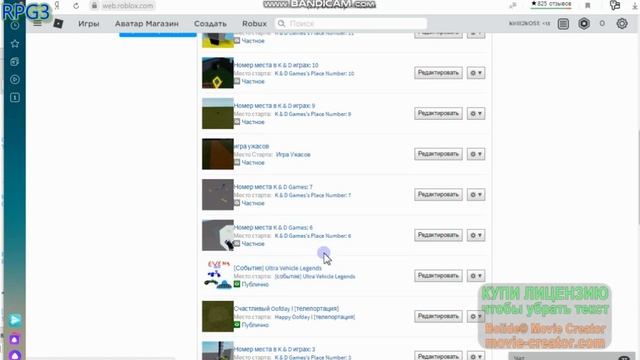The width and height of the screenshot is (640, 360).
Task: Open gear dropdown for Place Number 10
Action: pyautogui.click(x=476, y=73)
